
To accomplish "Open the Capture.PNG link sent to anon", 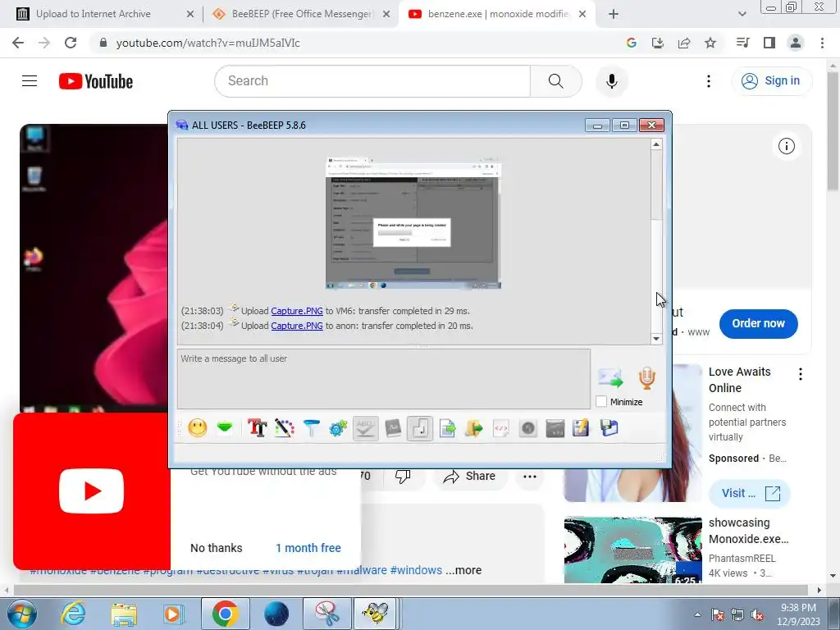I will pos(297,326).
